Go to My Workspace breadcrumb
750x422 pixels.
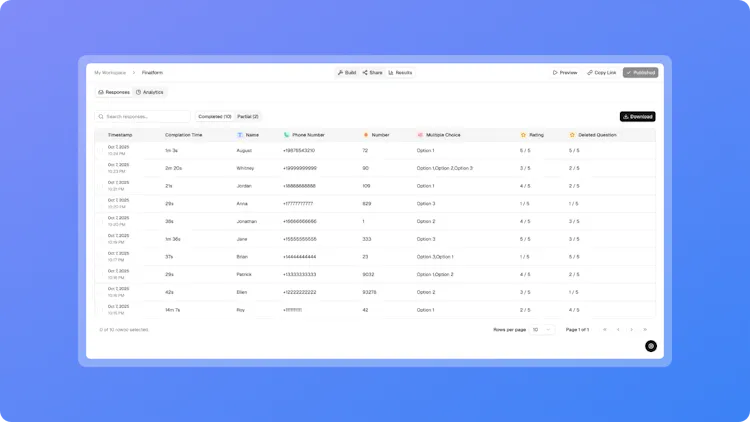pos(110,73)
